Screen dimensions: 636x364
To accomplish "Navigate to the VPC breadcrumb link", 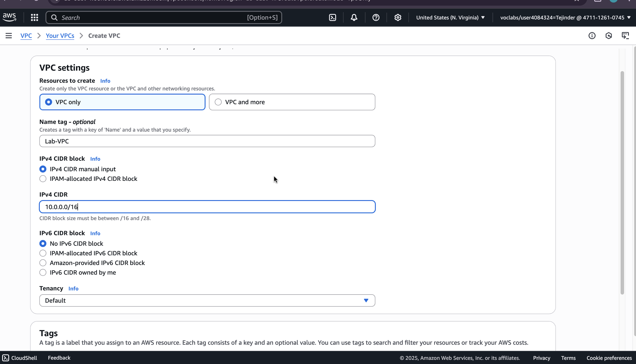I will pyautogui.click(x=26, y=36).
